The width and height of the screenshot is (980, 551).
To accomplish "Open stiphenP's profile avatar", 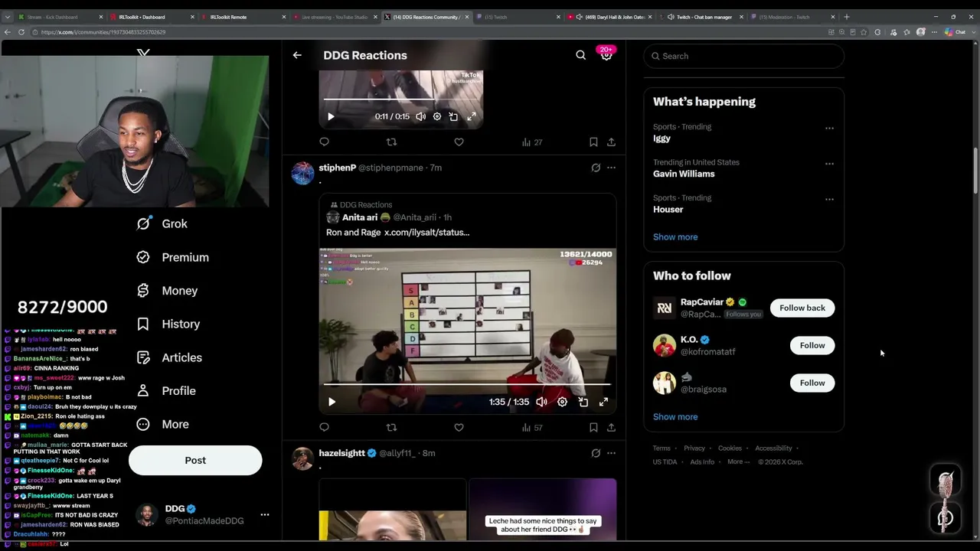I will point(303,173).
